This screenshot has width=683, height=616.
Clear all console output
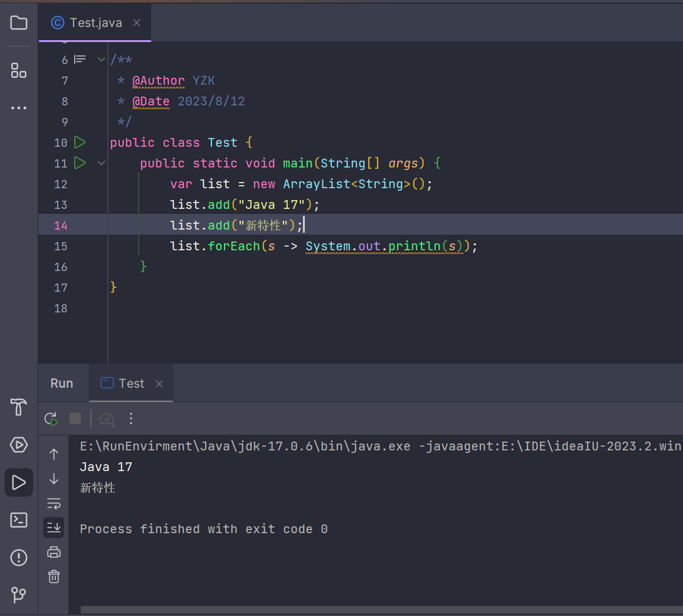tap(54, 576)
